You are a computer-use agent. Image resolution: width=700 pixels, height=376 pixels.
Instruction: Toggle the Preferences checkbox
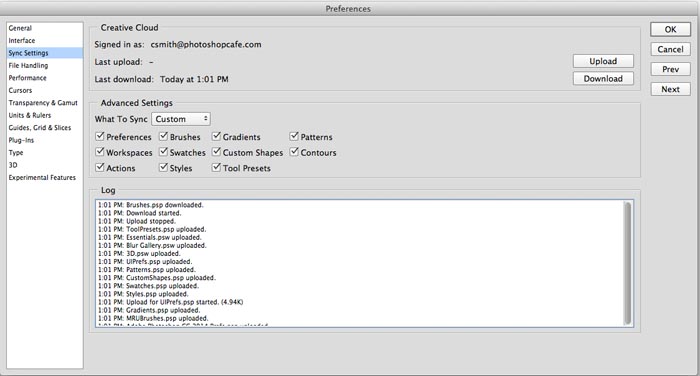(100, 136)
